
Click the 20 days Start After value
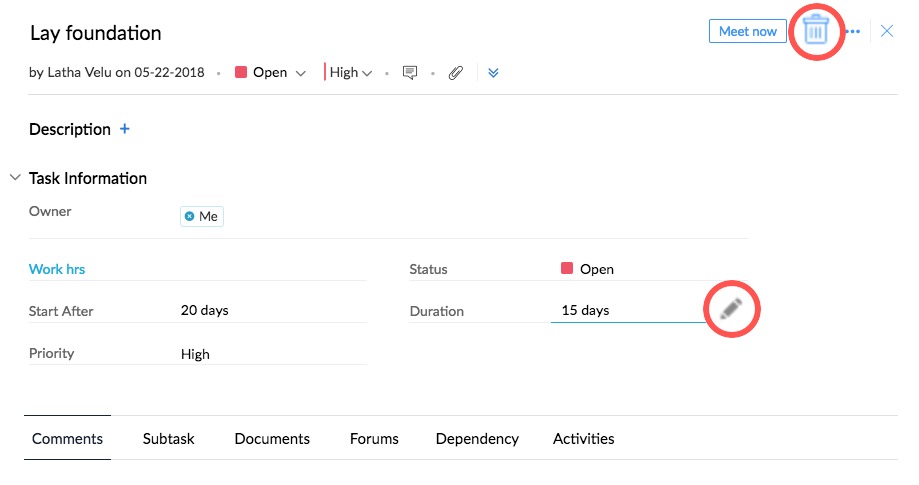click(x=205, y=310)
